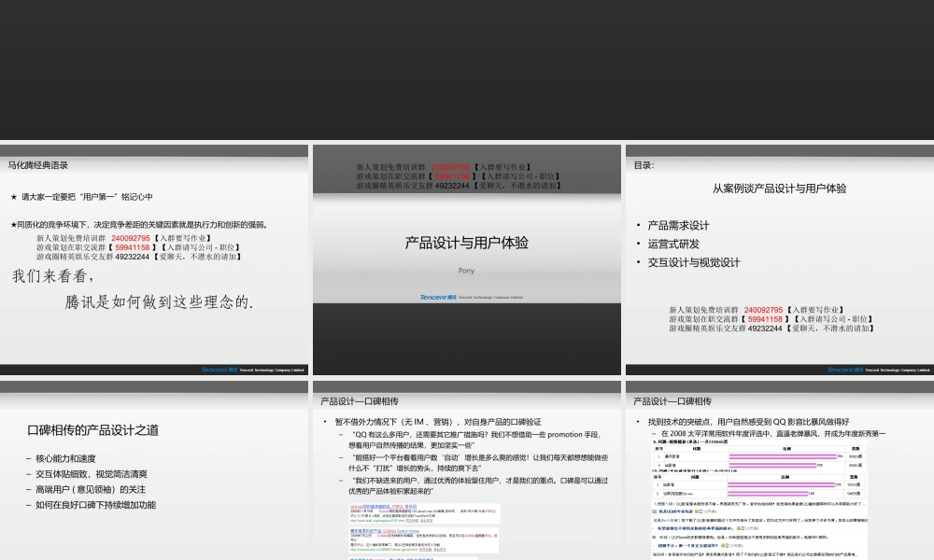Click the bullet 运营式研发

click(673, 244)
